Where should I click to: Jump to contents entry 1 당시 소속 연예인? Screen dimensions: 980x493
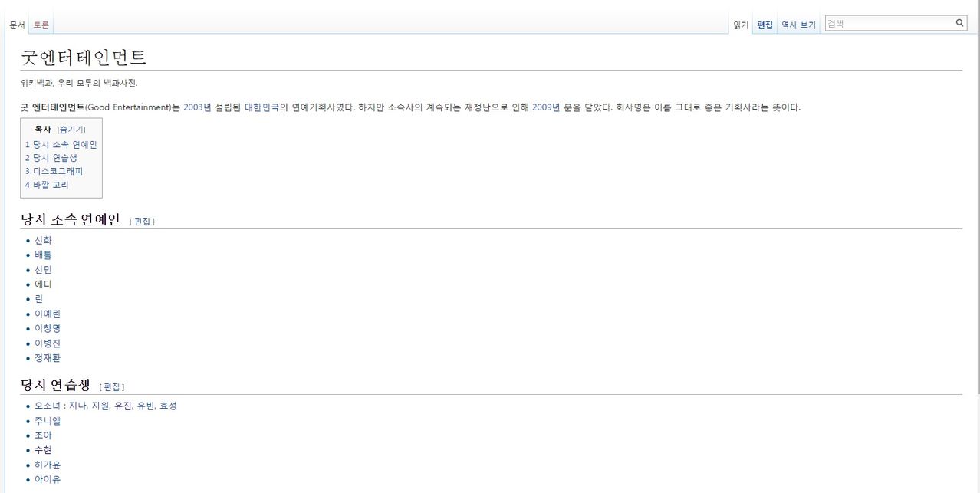(x=61, y=144)
